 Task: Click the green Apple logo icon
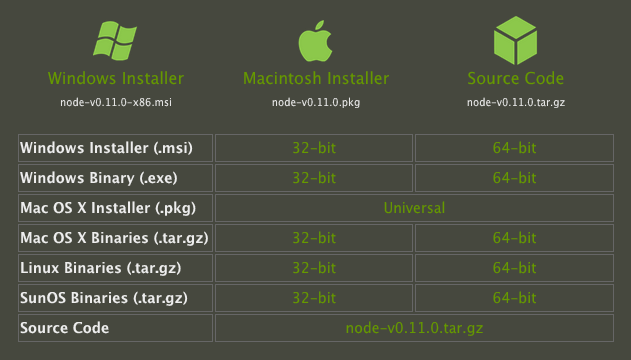316,41
